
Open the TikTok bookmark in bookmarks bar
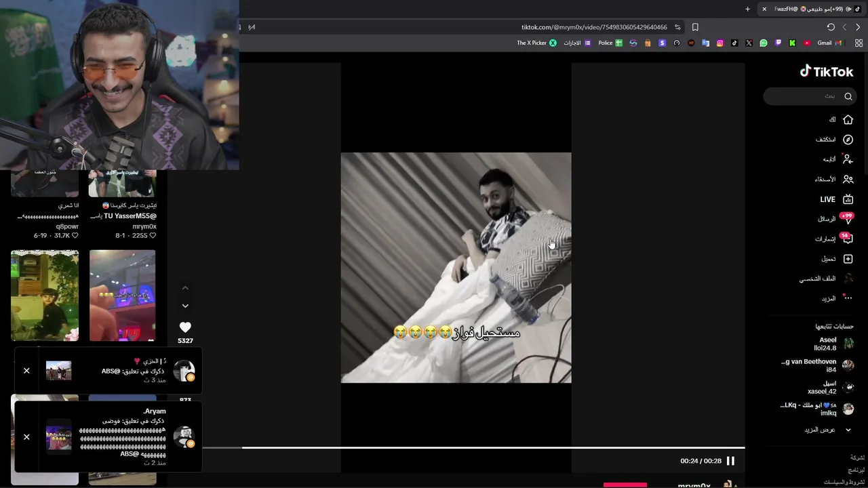[734, 43]
